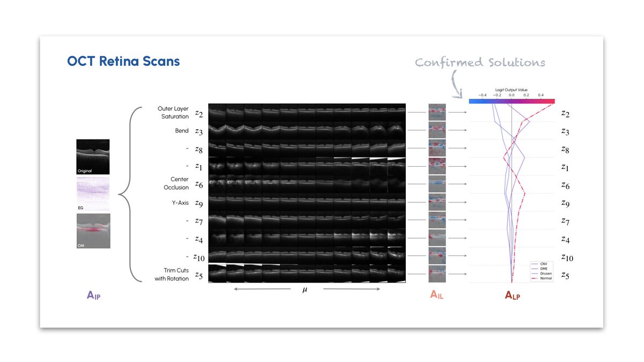The height and width of the screenshot is (362, 644).
Task: Click the CNV legend entry
Action: click(540, 264)
